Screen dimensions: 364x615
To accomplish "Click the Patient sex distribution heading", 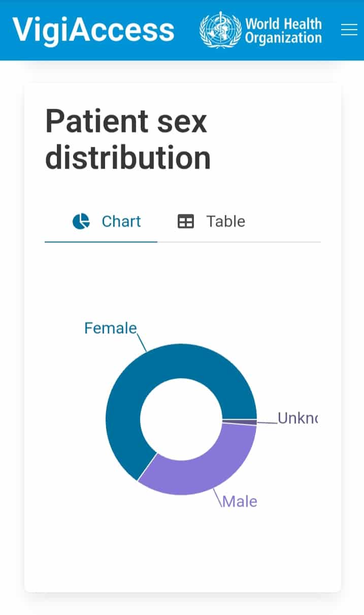I will tap(128, 139).
